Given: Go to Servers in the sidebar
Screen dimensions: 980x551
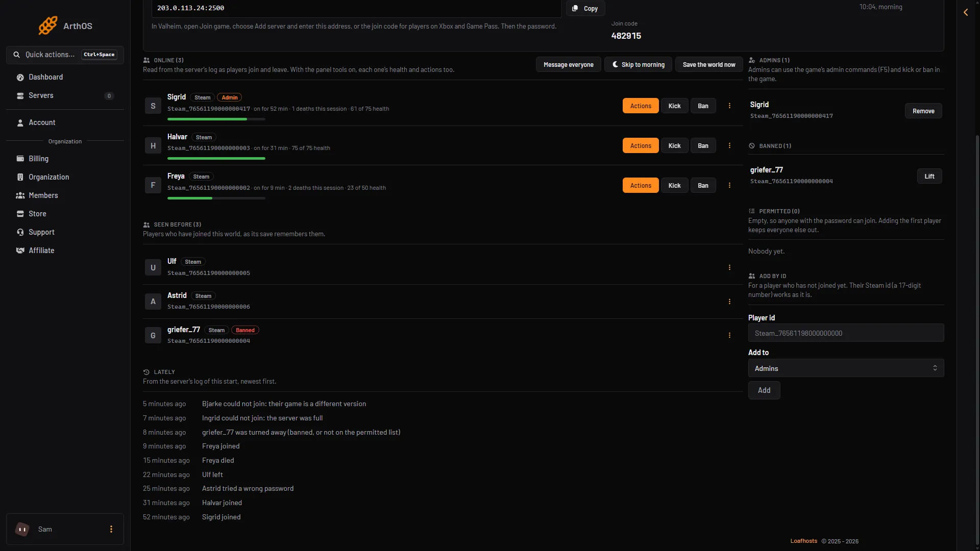Looking at the screenshot, I should pos(65,95).
